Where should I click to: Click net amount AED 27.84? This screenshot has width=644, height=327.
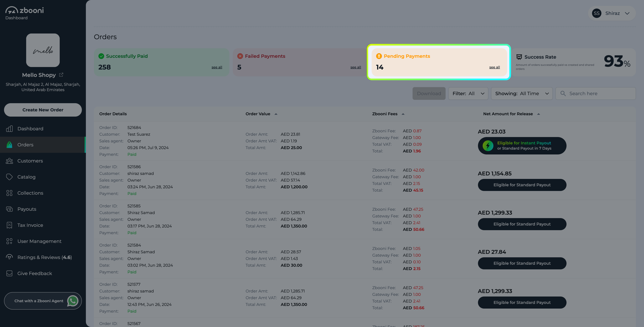[x=492, y=252]
